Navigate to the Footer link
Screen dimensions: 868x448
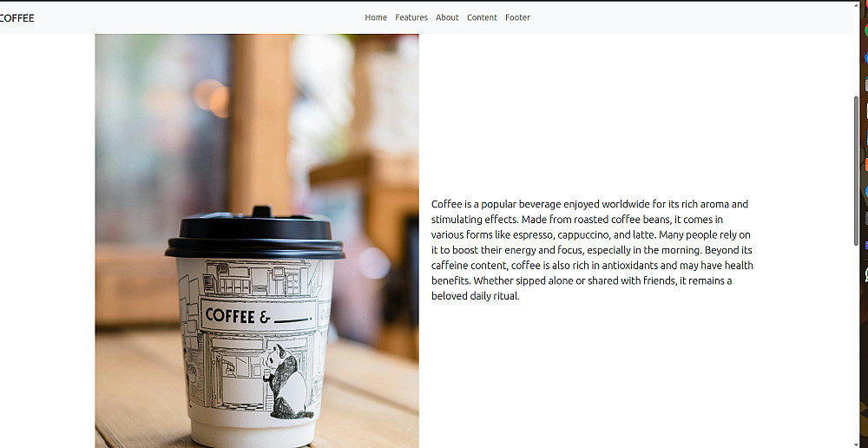[517, 17]
